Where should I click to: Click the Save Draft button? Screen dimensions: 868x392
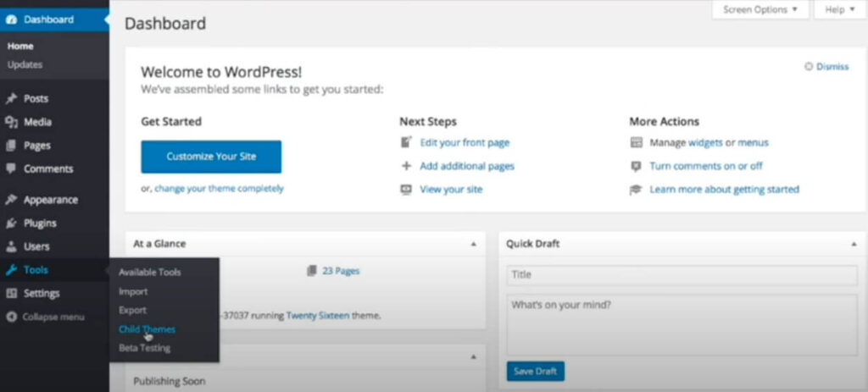click(535, 371)
